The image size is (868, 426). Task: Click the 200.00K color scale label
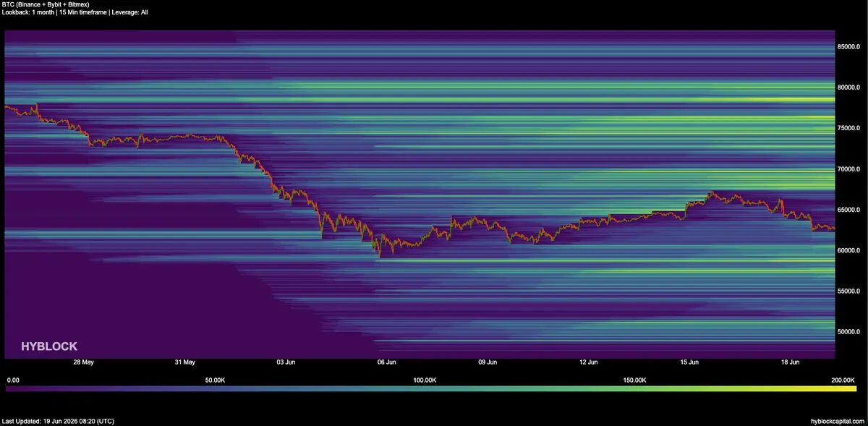coord(843,380)
